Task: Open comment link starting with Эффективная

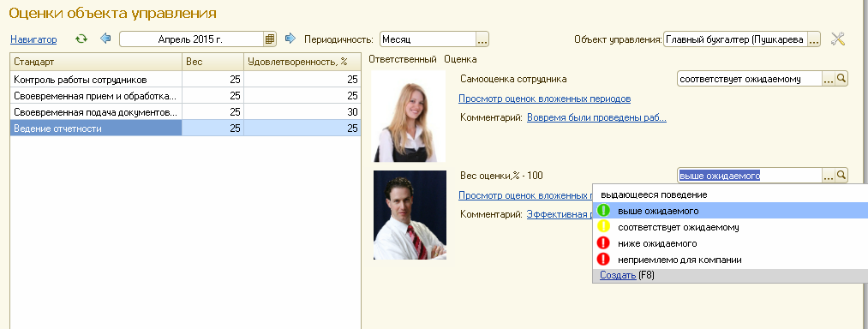Action: pyautogui.click(x=560, y=214)
